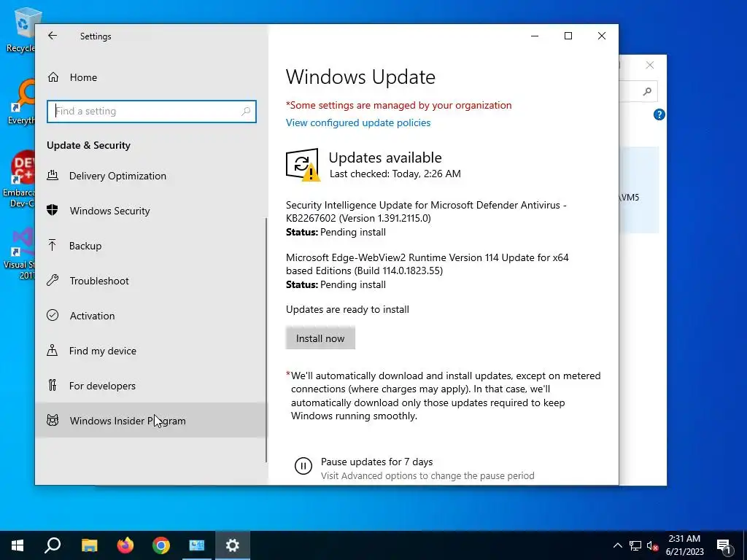Viewport: 747px width, 560px height.
Task: Select the Security Intelligence Update KB2267602 text
Action: coord(426,211)
